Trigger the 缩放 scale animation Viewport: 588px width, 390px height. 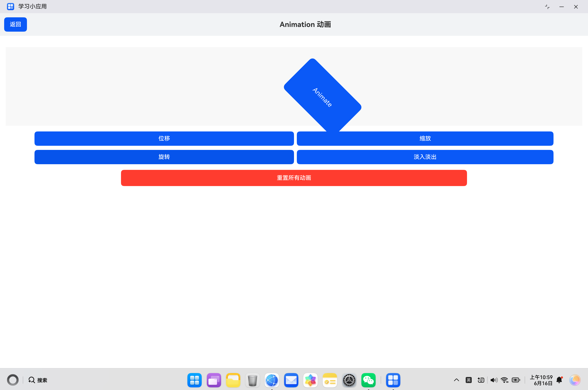coord(425,139)
